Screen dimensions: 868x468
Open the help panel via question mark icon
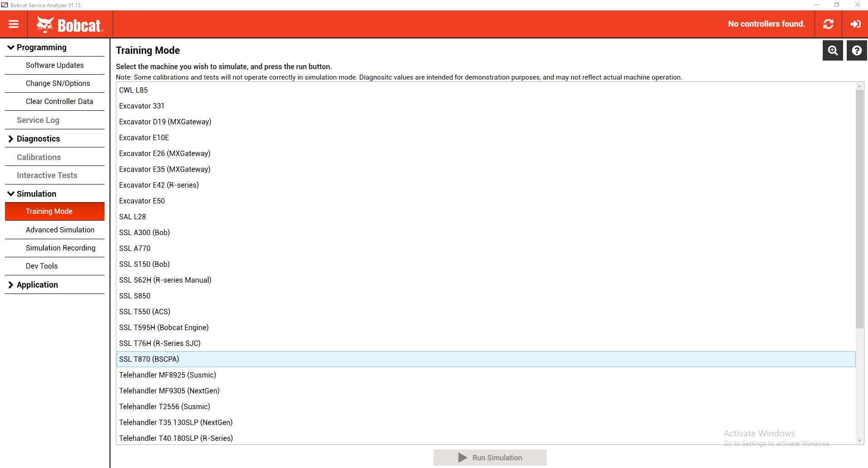[856, 50]
